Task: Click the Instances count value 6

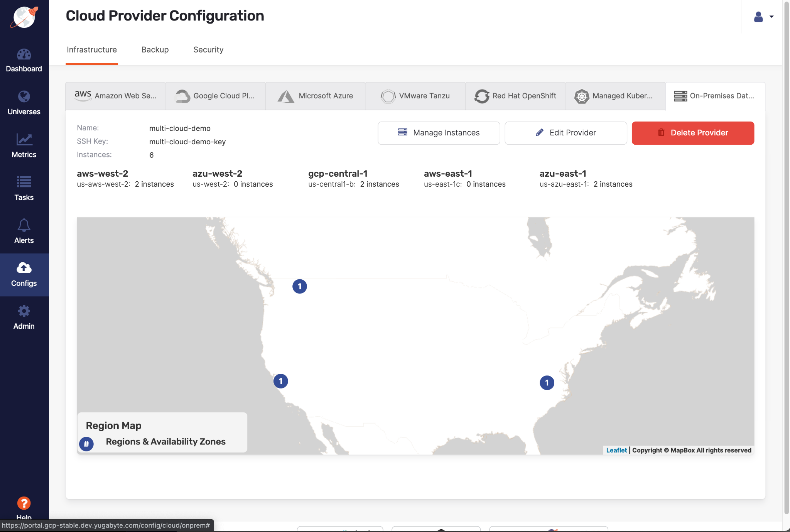Action: coord(152,155)
